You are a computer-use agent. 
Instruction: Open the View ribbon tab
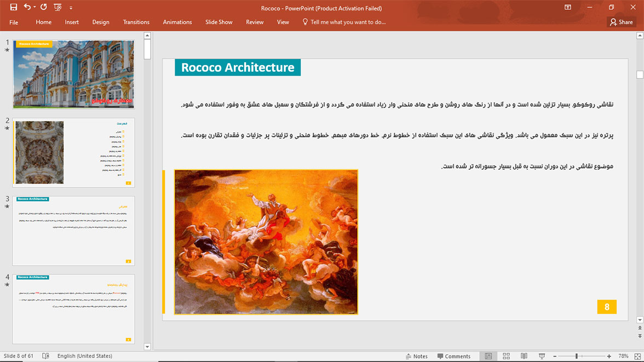point(283,22)
